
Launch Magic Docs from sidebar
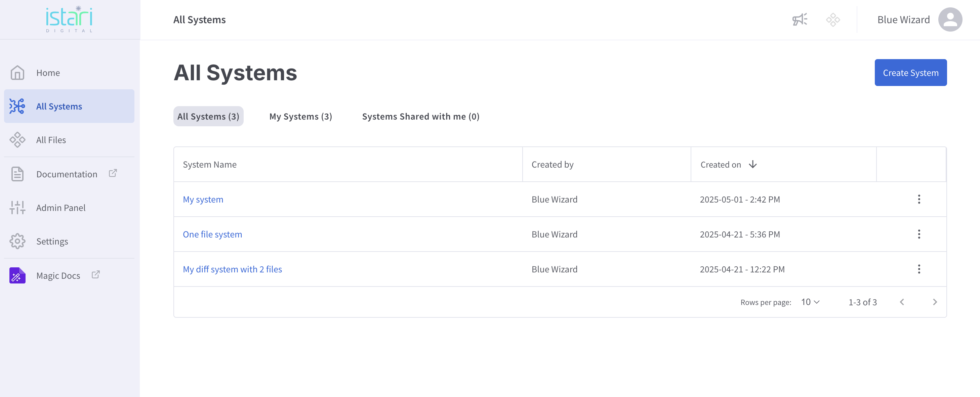(58, 275)
